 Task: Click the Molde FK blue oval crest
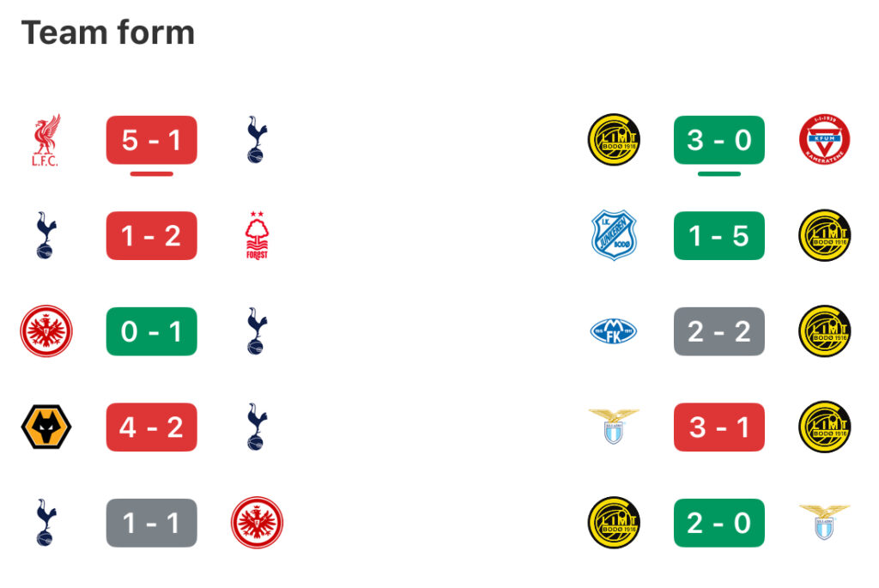click(x=613, y=331)
